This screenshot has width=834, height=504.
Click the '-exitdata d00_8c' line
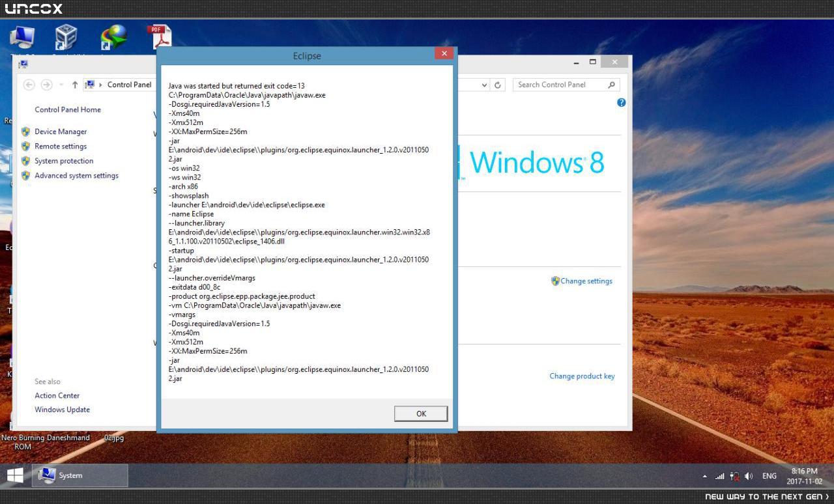click(x=194, y=287)
